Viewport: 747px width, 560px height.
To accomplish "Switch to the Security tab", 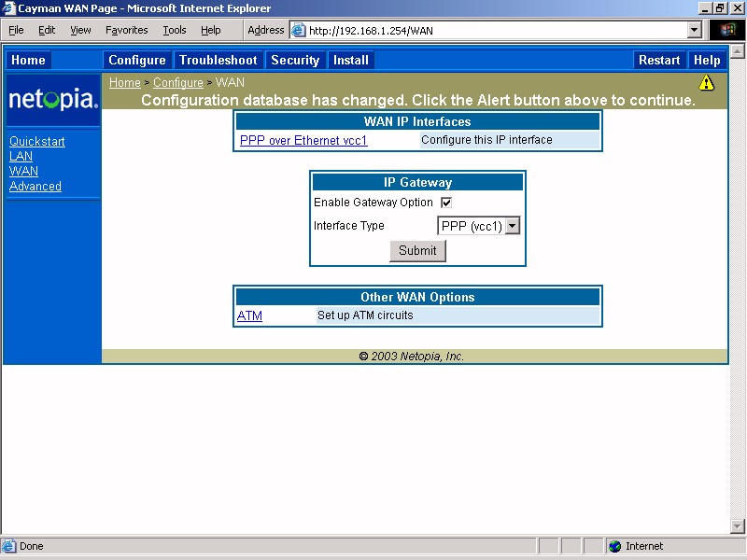I will [295, 60].
